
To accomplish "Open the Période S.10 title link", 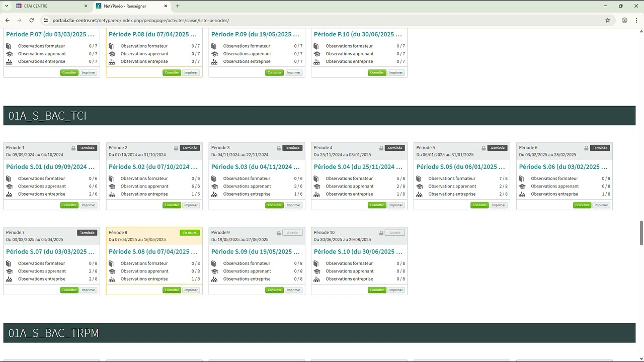I will [358, 252].
